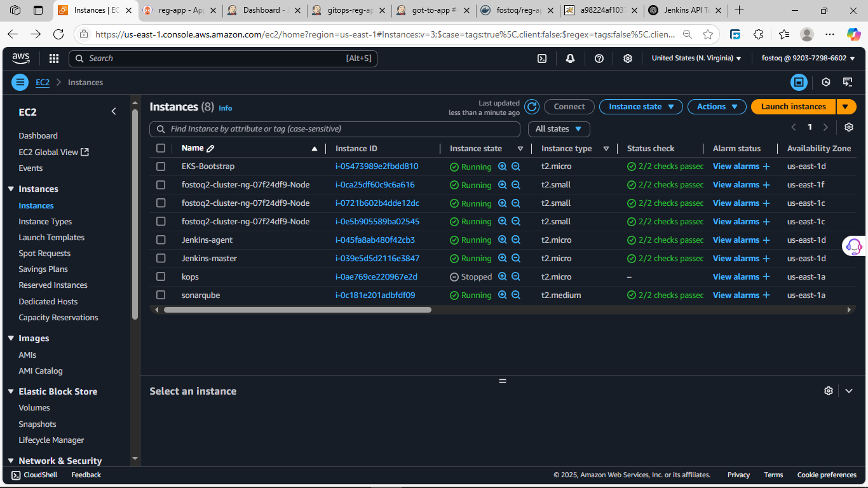Open the All states filter dropdown
Viewport: 868px width, 488px height.
point(559,129)
